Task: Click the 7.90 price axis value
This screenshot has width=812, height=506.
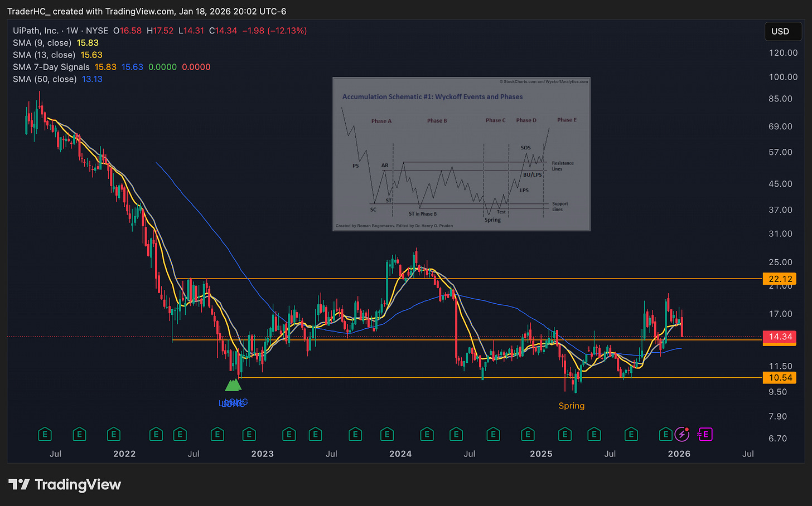Action: click(777, 417)
